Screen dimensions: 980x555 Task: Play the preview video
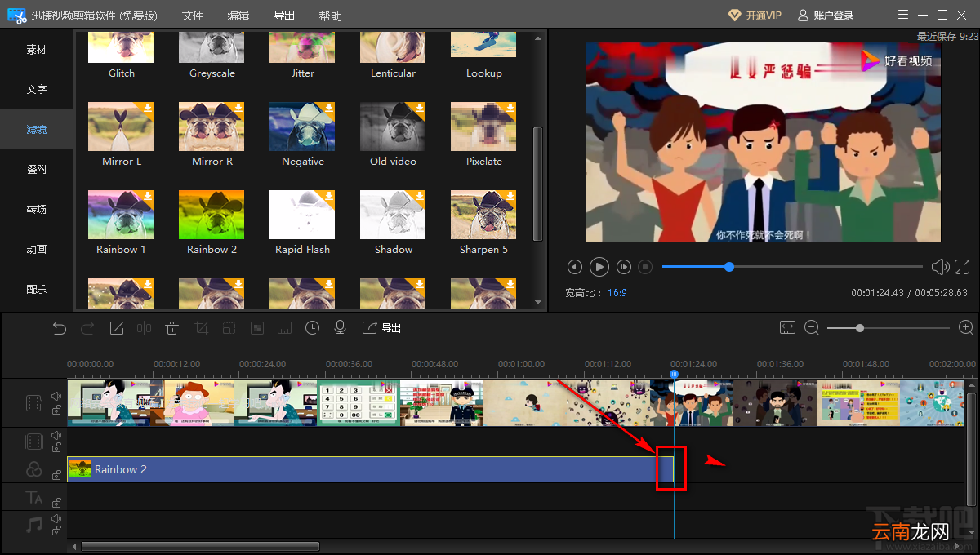click(x=599, y=267)
